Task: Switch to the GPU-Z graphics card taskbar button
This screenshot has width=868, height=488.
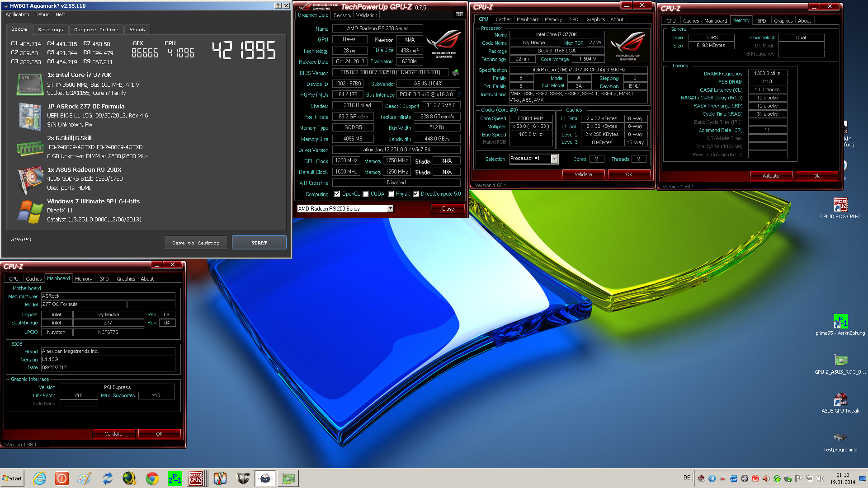Action: tap(288, 479)
